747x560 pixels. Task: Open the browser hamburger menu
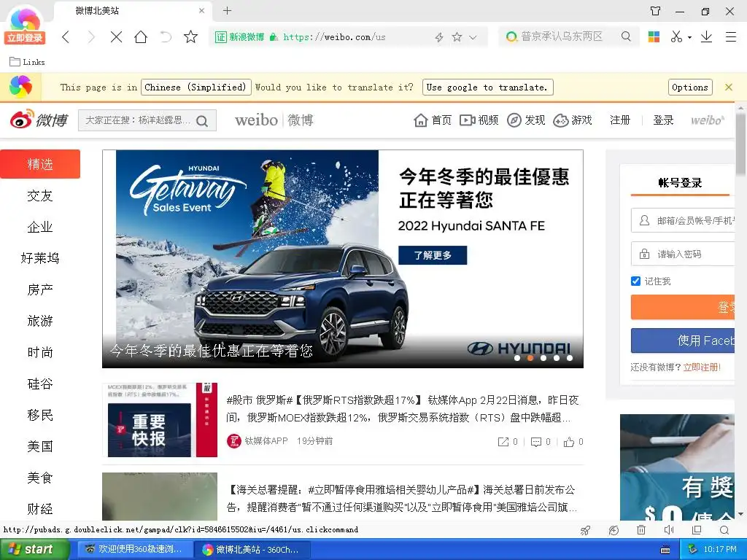tap(731, 36)
